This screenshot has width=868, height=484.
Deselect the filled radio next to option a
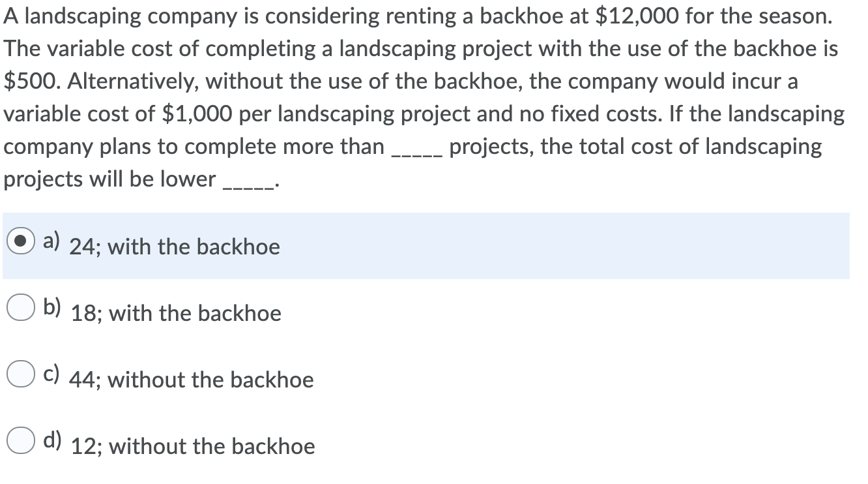(x=22, y=241)
